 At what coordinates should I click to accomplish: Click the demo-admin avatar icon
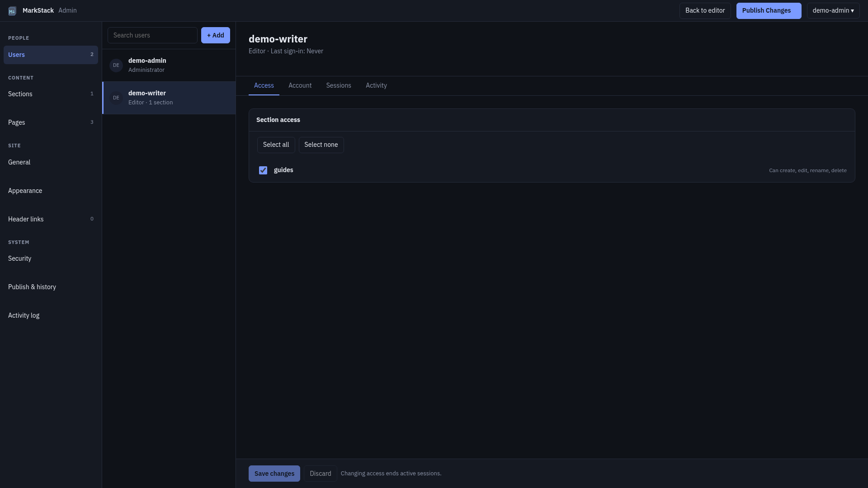[116, 66]
